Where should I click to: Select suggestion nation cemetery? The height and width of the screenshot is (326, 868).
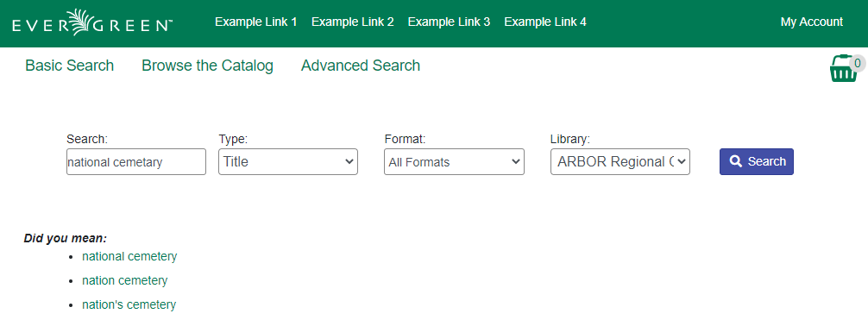coord(124,280)
